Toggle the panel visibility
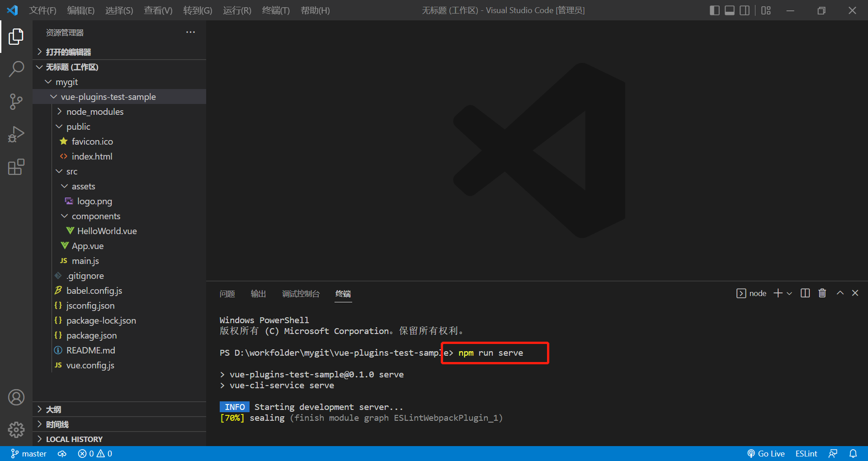 (729, 10)
